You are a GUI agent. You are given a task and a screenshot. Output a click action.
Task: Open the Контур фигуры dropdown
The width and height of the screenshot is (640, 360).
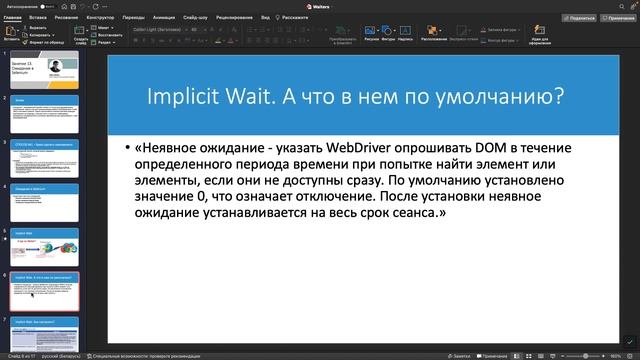tap(500, 41)
